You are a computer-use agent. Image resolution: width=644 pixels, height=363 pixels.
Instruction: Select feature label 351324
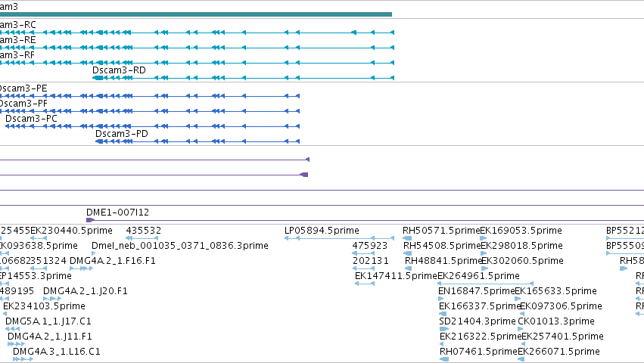(x=48, y=261)
